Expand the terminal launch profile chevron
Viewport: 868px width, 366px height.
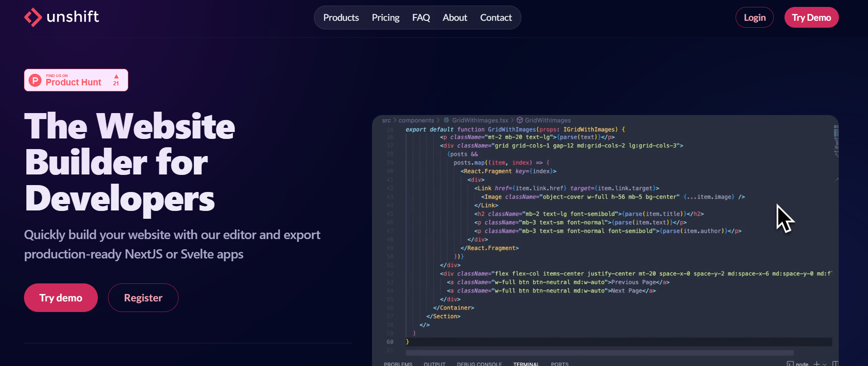(825, 364)
